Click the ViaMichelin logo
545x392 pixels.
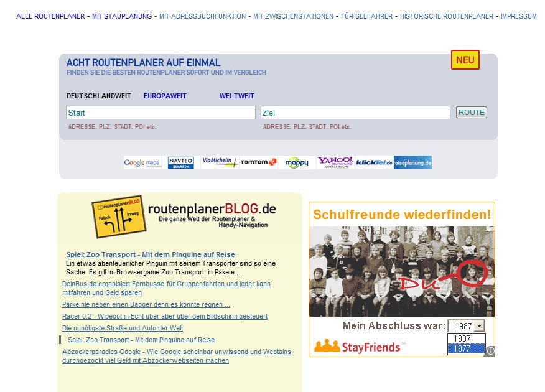(220, 162)
